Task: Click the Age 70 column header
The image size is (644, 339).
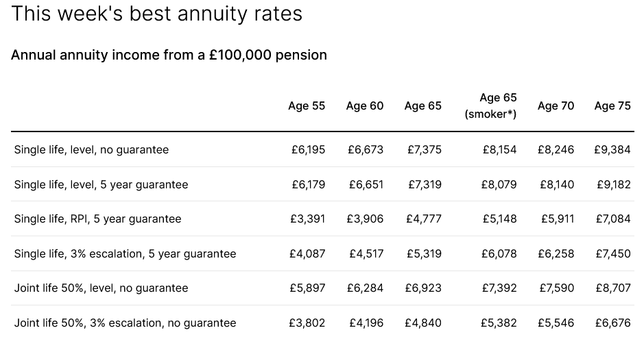Action: [x=556, y=106]
